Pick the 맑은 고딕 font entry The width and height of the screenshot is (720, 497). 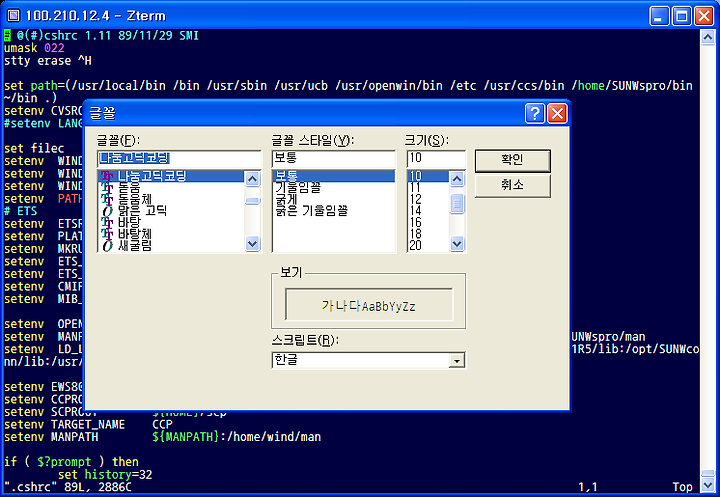142,210
